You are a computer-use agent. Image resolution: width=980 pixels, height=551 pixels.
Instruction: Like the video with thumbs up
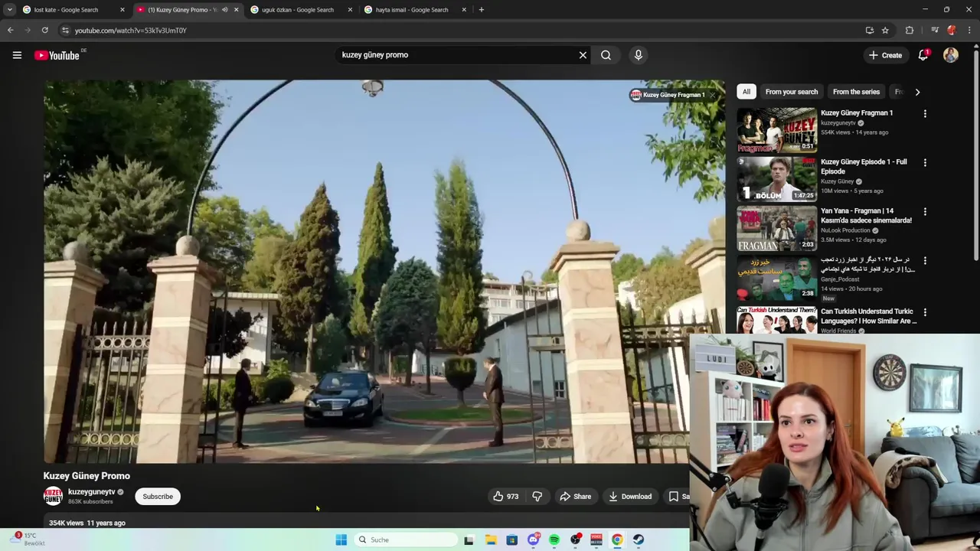point(505,497)
